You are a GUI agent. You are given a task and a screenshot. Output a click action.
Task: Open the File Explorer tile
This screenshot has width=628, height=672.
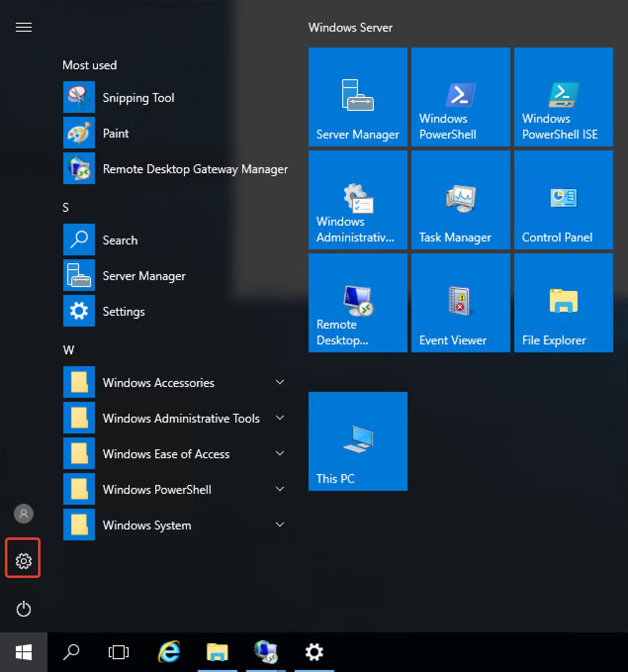click(563, 303)
